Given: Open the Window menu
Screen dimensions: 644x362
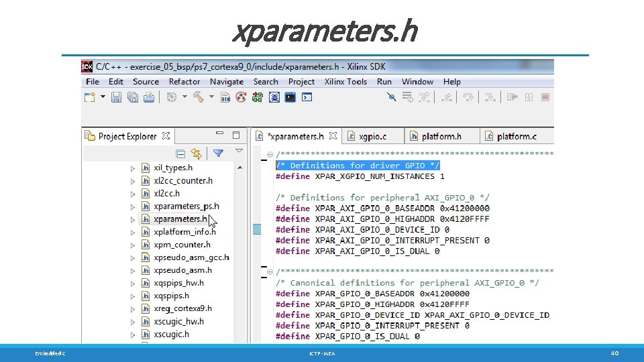Looking at the screenshot, I should point(417,82).
